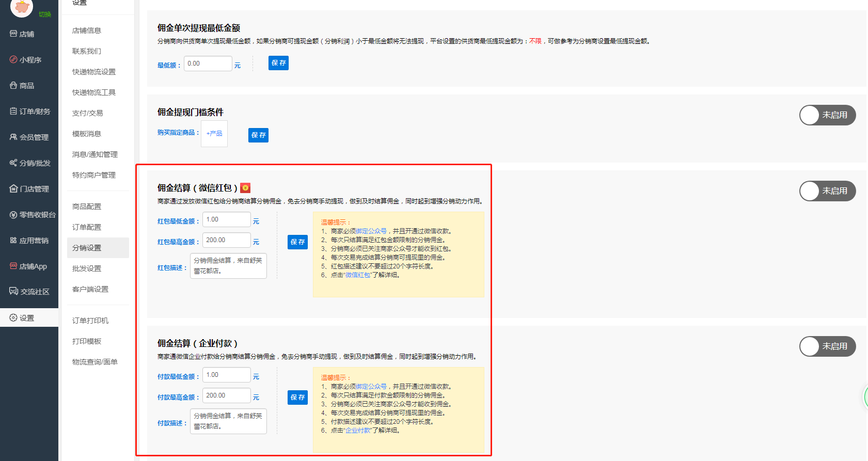Open 零售收银台 icon
The height and width of the screenshot is (461, 868).
click(x=13, y=214)
